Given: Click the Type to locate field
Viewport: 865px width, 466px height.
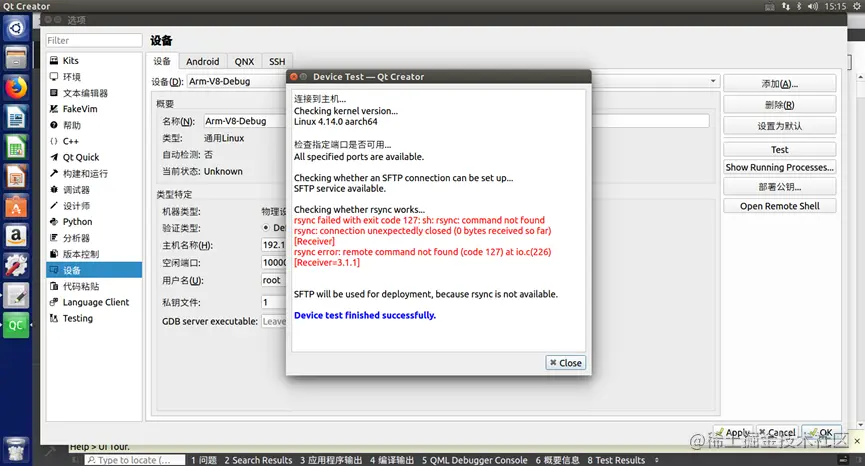Looking at the screenshot, I should coord(135,460).
